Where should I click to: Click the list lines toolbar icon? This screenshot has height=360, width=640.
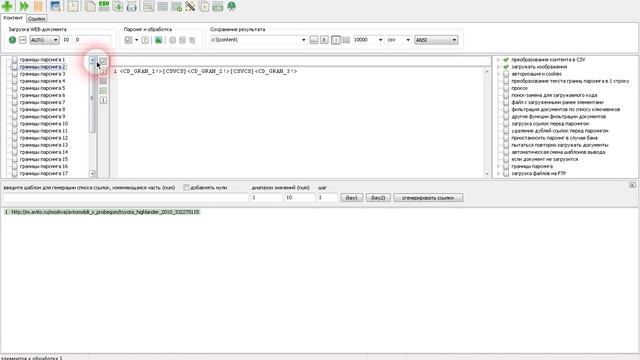[162, 6]
